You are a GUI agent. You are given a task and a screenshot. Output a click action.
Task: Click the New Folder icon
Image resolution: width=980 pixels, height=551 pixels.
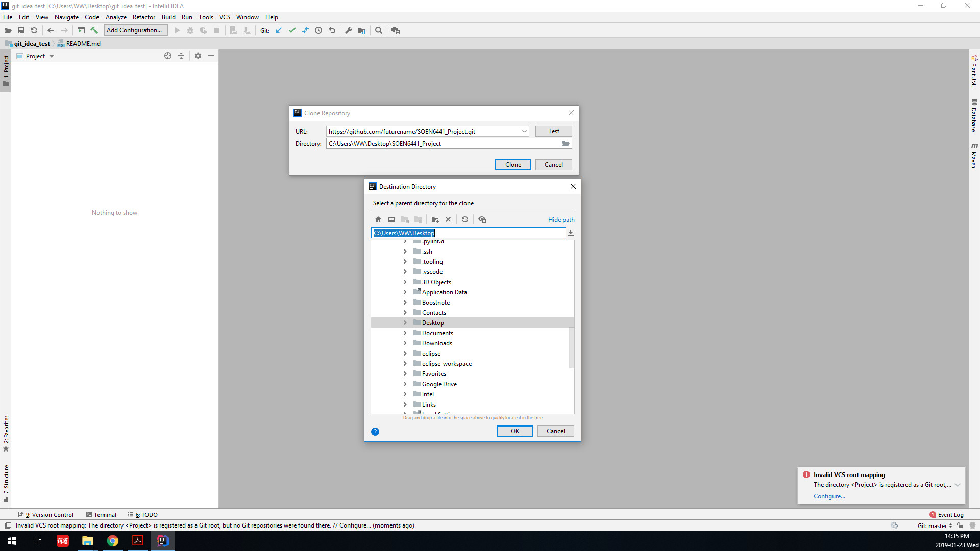[x=435, y=220]
